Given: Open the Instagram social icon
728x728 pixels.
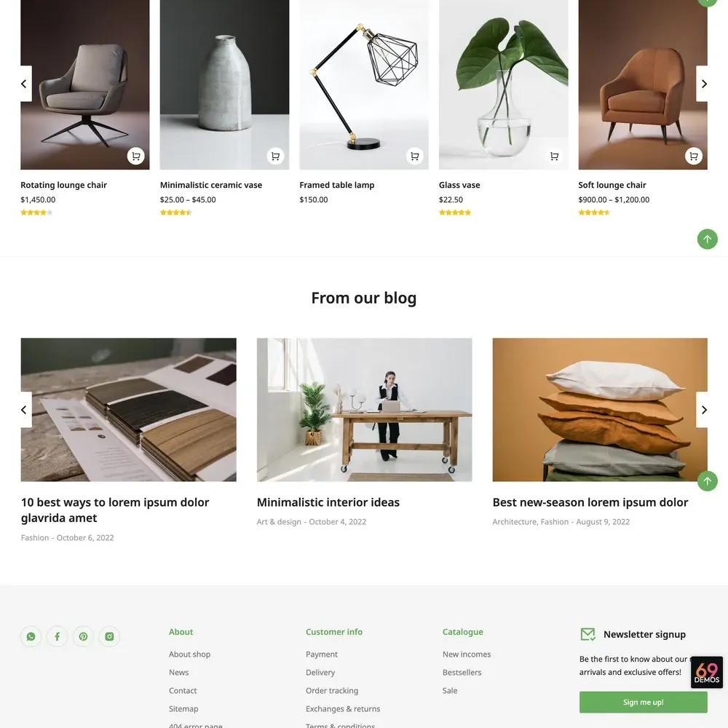Looking at the screenshot, I should [x=109, y=636].
